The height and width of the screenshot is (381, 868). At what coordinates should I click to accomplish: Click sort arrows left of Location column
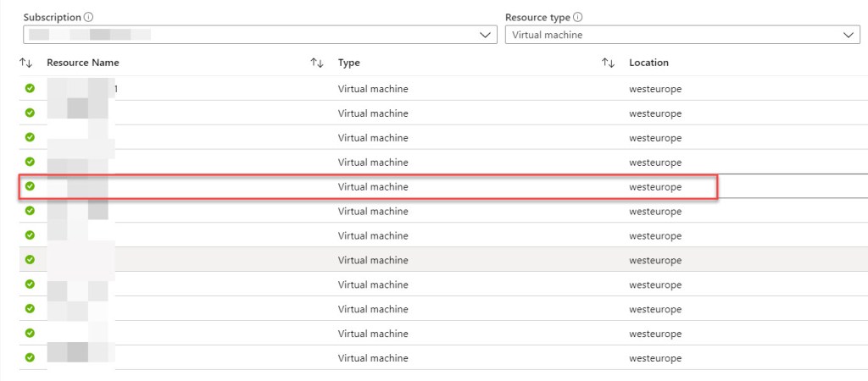608,63
